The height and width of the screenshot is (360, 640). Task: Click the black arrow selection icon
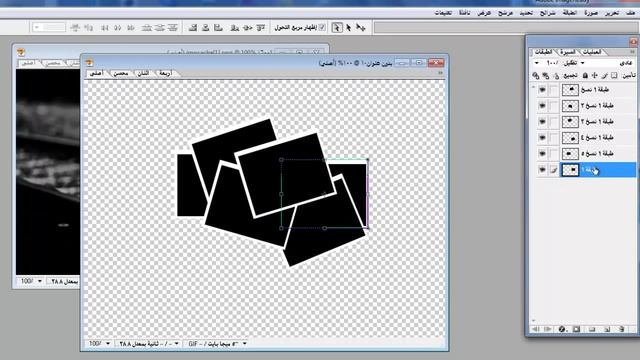[x=349, y=27]
